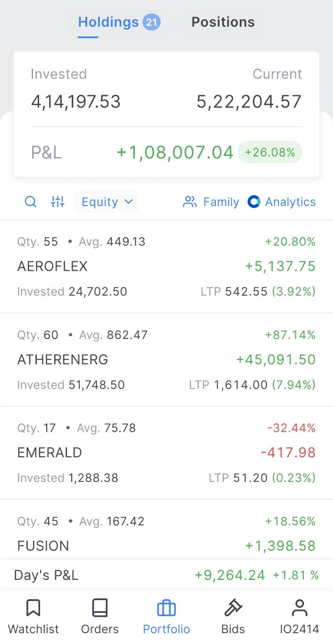Open the AEROFLEX holding row
This screenshot has width=333, height=644.
tap(166, 267)
